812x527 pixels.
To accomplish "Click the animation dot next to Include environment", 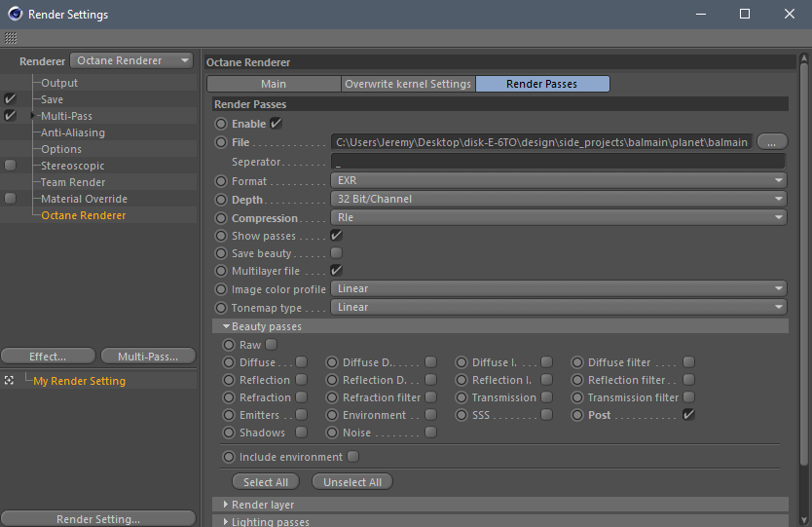I will [229, 457].
